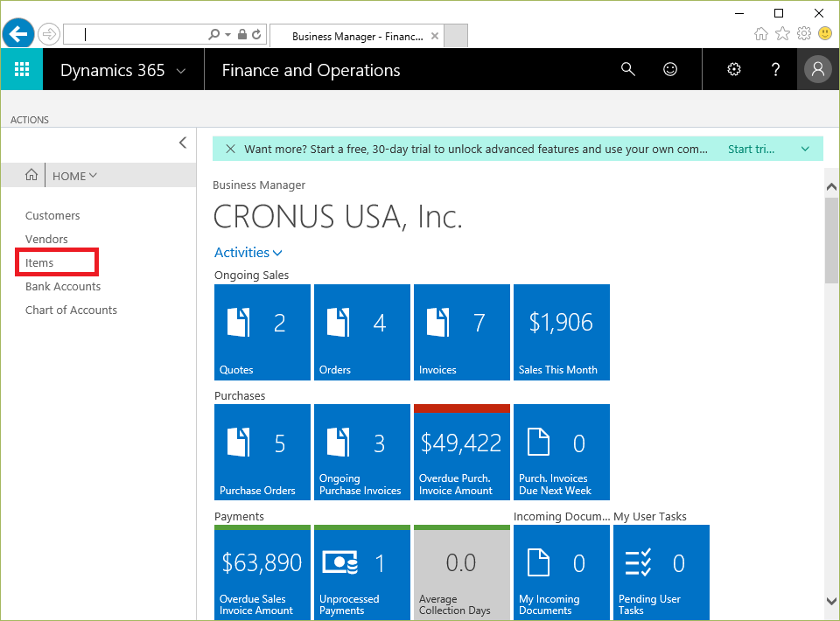This screenshot has height=621, width=840.
Task: Click the browser back arrow button
Action: (x=18, y=34)
